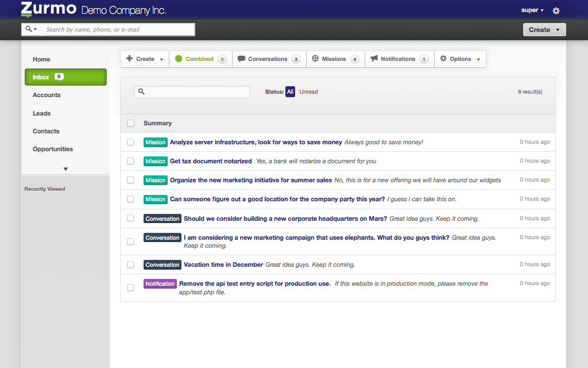Select the 'Vacation time in December' checkbox
Viewport: 588px width, 368px height.
click(130, 264)
